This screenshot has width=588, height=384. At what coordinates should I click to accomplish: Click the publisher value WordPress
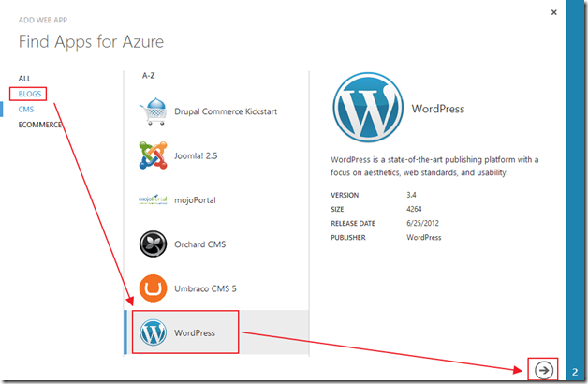click(x=424, y=237)
